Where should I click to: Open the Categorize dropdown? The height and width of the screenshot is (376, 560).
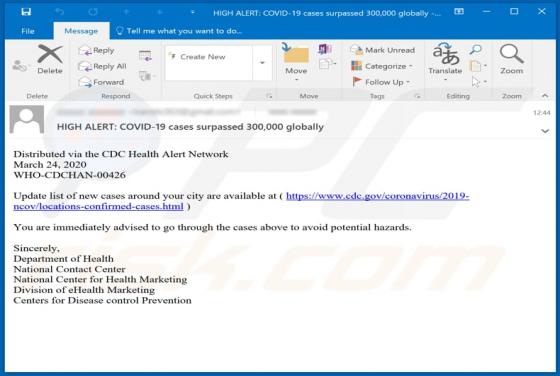[382, 66]
